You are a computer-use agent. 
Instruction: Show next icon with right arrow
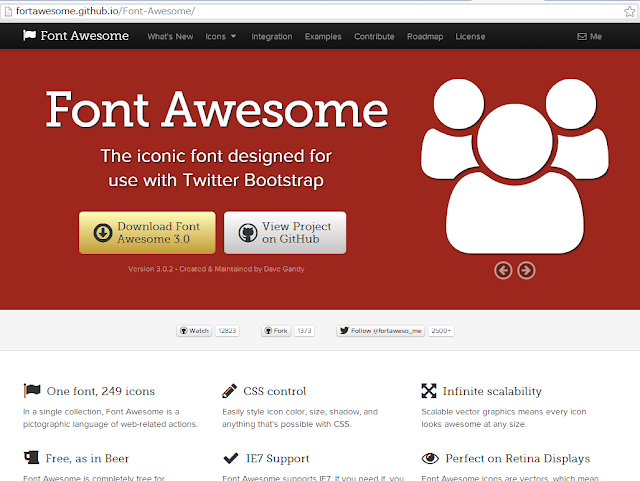527,270
